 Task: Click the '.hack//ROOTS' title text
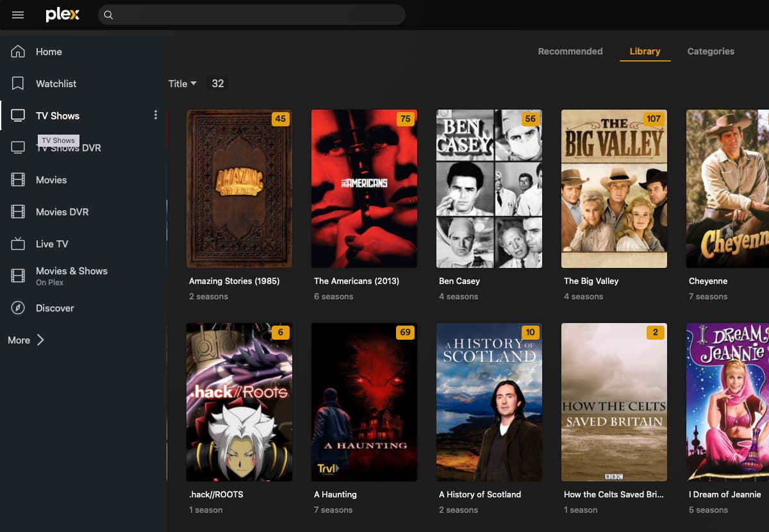216,494
